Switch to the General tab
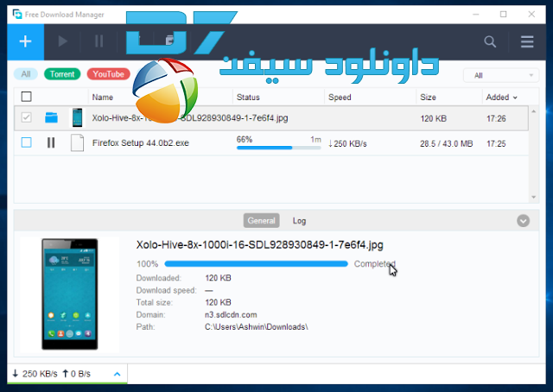This screenshot has width=553, height=392. (261, 221)
